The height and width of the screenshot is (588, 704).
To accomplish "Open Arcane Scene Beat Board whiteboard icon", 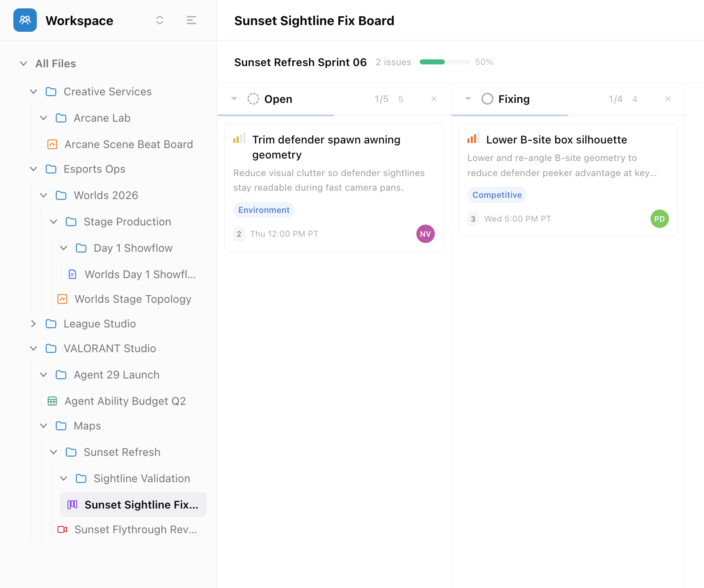I will pos(52,144).
